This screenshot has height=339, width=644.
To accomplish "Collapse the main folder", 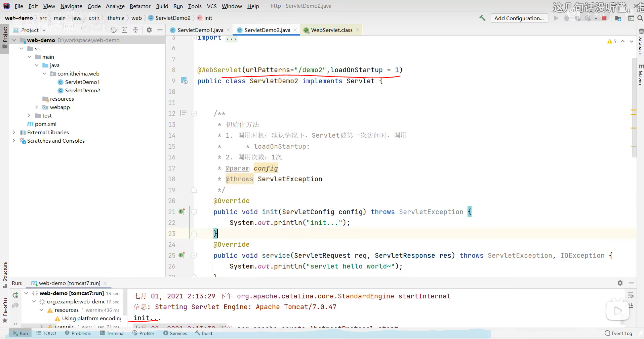I will point(29,57).
